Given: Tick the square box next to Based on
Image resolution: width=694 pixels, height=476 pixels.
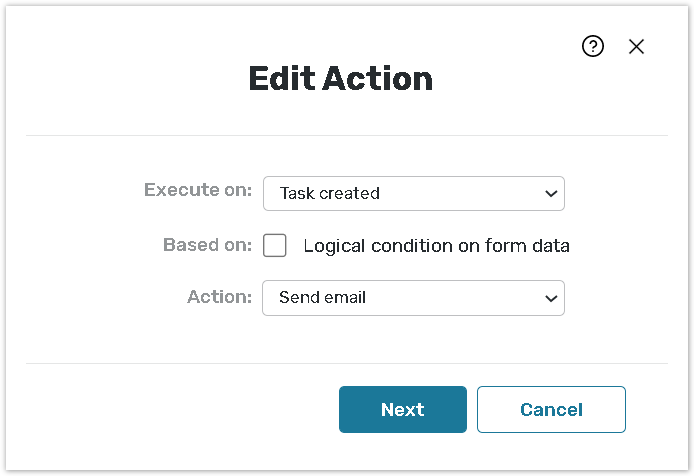Looking at the screenshot, I should pyautogui.click(x=275, y=245).
